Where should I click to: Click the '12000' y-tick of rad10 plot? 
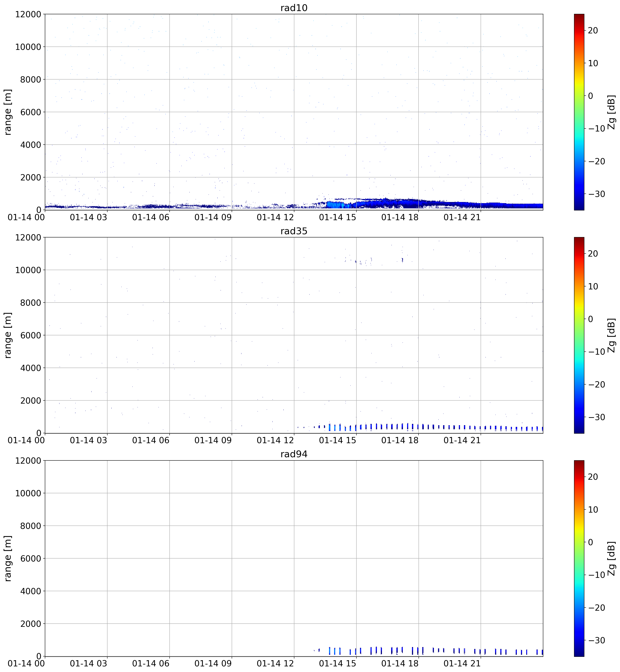point(28,14)
